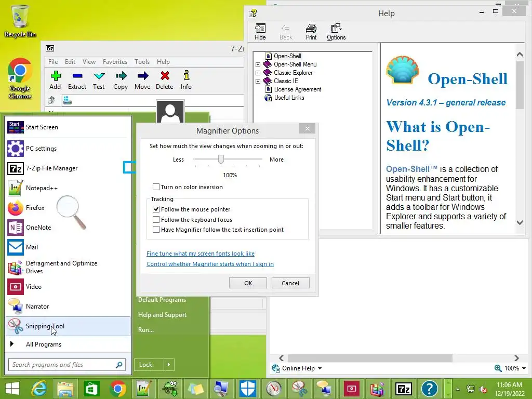Click the Move icon in 7-Zip toolbar

[142, 76]
